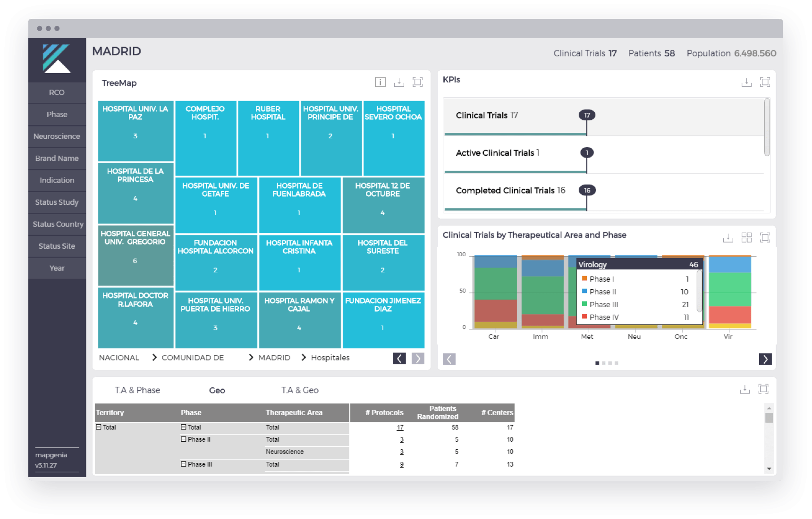This screenshot has height=519, width=812.
Task: Collapse the Territory Total row
Action: 99,427
